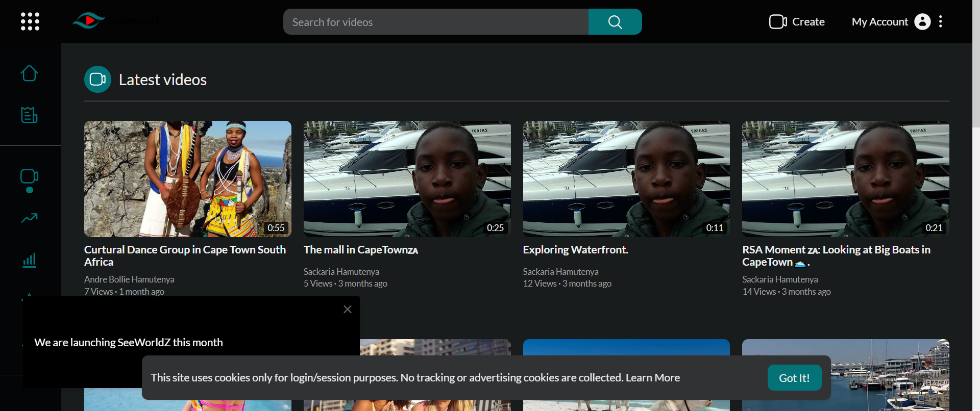Click 'We are launching SeeWorldZ this month' text

(129, 343)
